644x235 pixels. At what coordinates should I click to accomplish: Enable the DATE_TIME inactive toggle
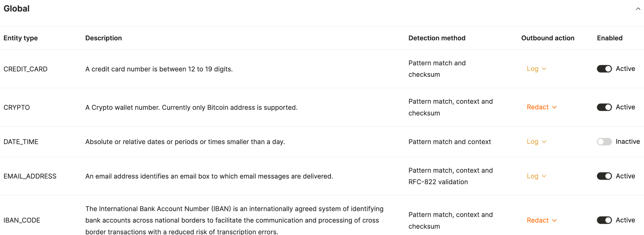tap(604, 142)
